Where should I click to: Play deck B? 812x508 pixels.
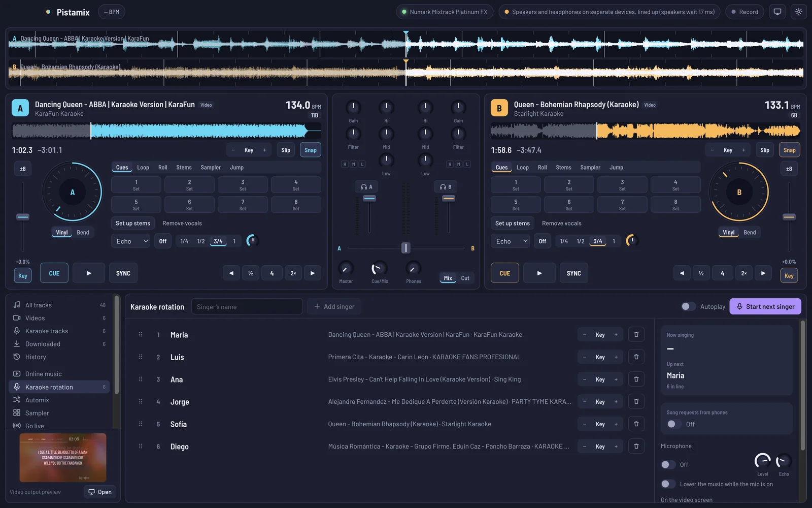click(x=539, y=273)
